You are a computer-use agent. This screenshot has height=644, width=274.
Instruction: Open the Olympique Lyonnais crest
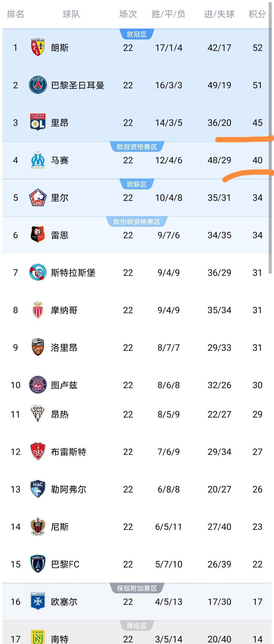(x=38, y=122)
